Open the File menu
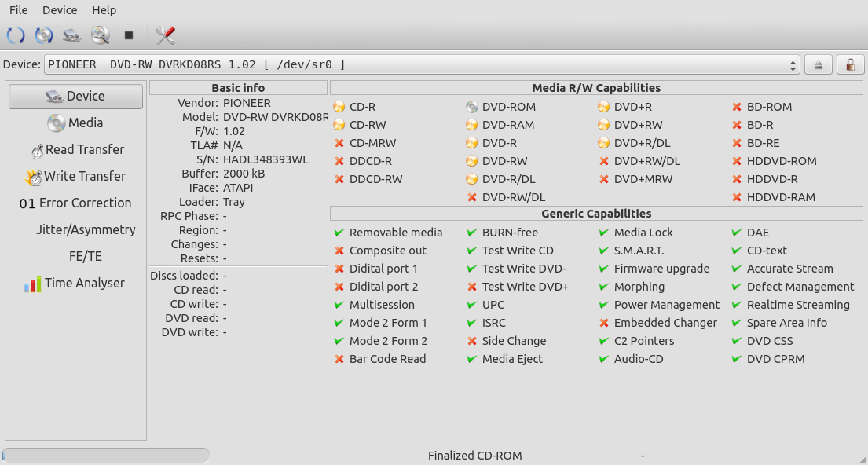Screen dimensions: 868x465 click(18, 10)
